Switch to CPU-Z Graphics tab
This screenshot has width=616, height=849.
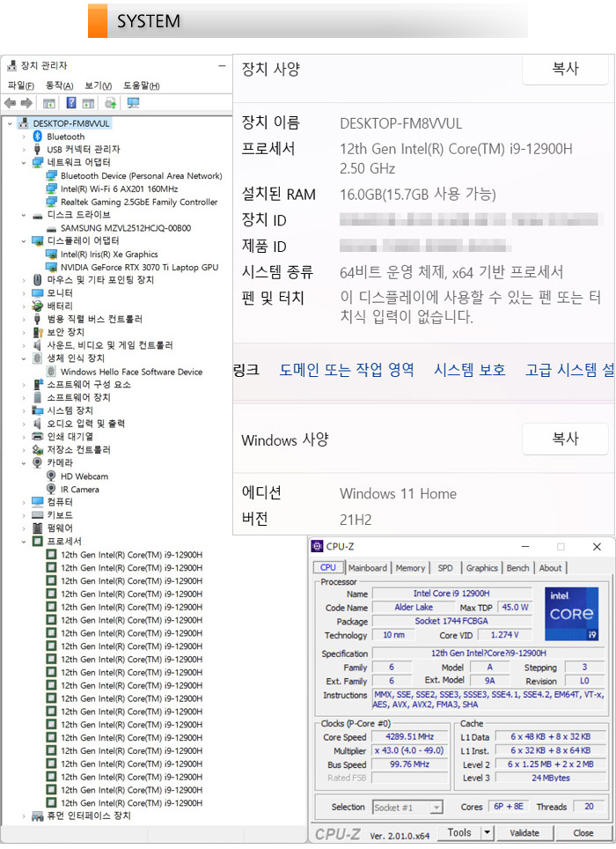(x=482, y=568)
